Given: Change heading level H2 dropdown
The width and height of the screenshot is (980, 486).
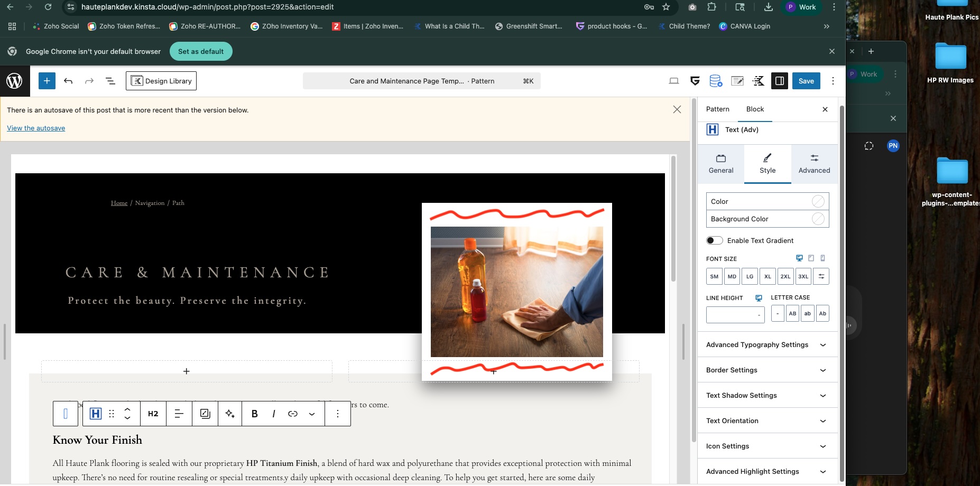Looking at the screenshot, I should (153, 414).
